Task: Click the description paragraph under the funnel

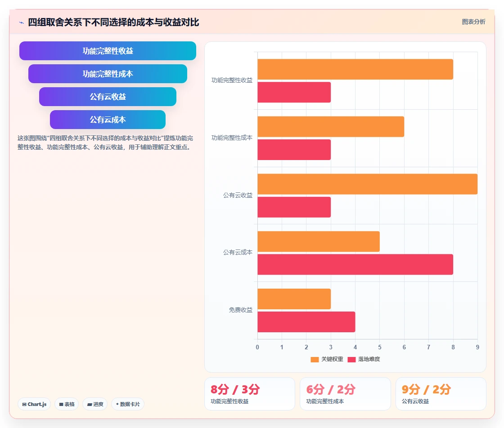Action: pos(105,143)
